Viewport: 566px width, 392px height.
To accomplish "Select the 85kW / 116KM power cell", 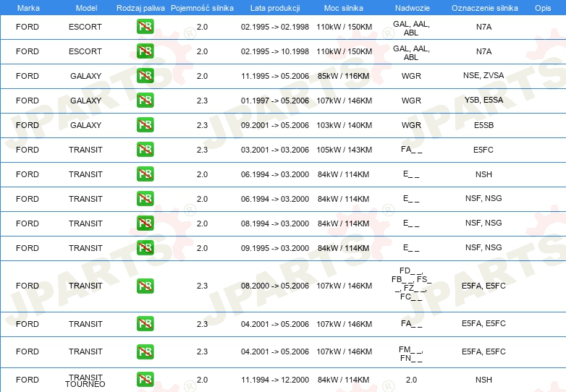I will pos(343,76).
